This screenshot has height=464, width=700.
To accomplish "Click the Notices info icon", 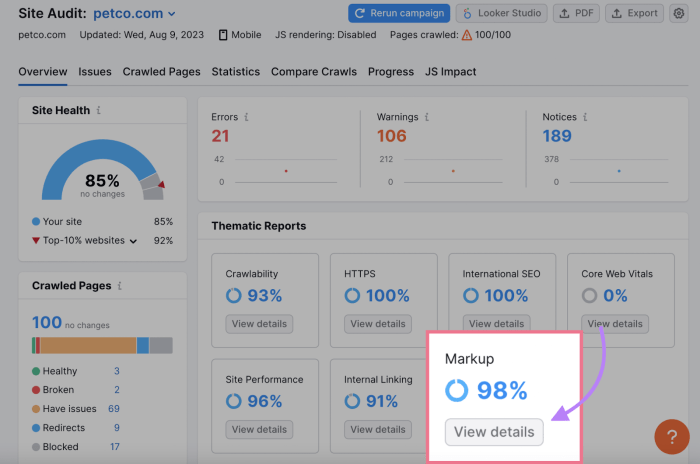I will (x=585, y=117).
